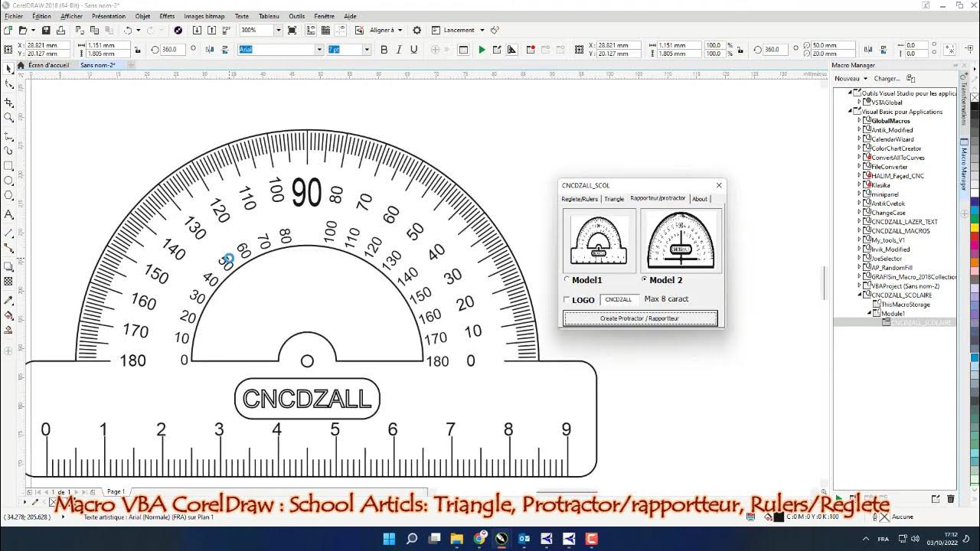Select the Crop tool
The width and height of the screenshot is (980, 551).
[x=8, y=102]
